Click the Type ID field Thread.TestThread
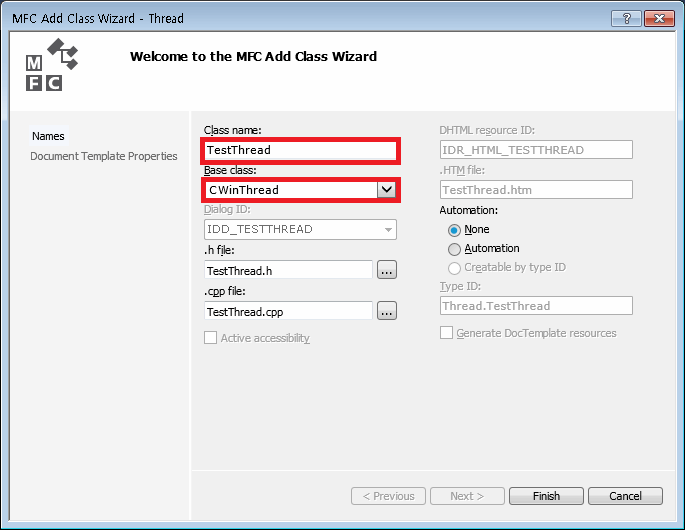The image size is (685, 530). point(536,306)
